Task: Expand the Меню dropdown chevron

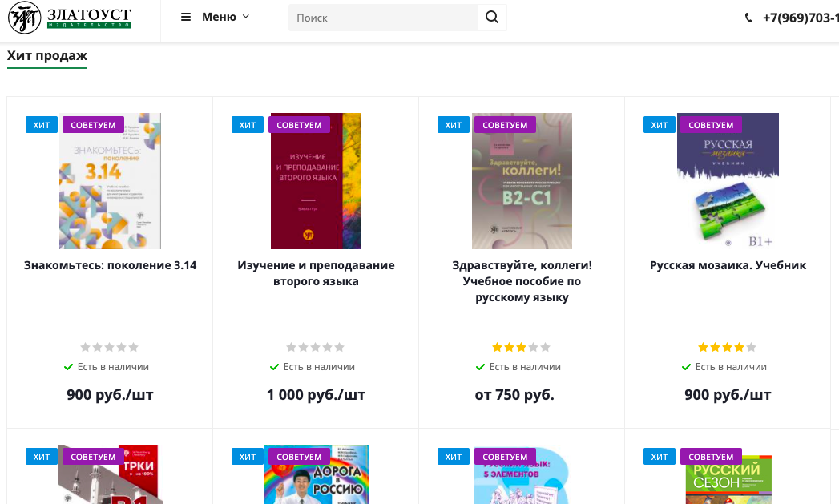Action: (246, 17)
